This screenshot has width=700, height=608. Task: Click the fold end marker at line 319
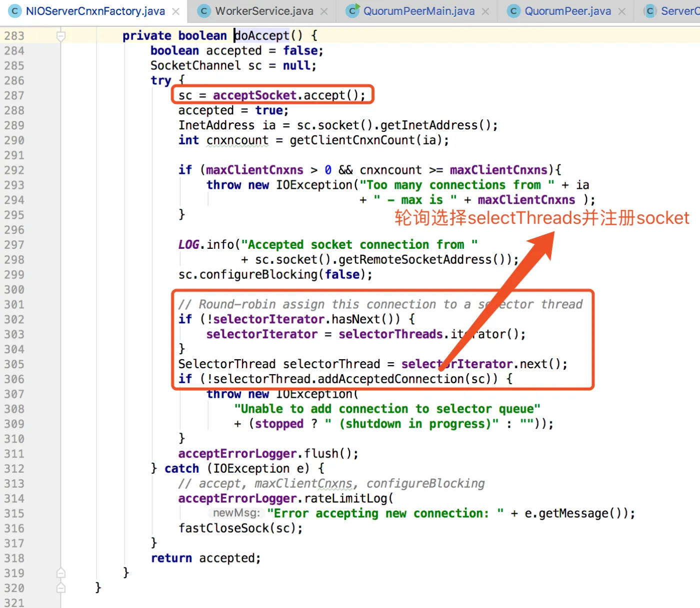click(x=61, y=573)
